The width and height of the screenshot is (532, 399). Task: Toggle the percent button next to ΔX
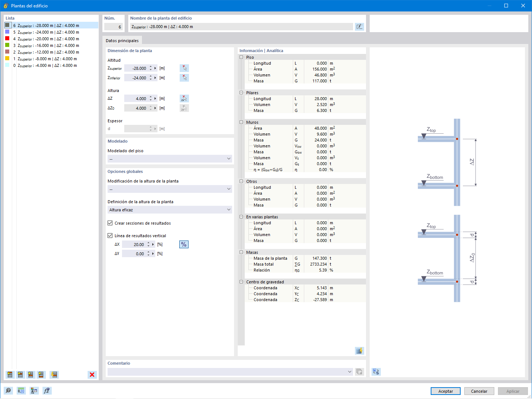point(184,245)
